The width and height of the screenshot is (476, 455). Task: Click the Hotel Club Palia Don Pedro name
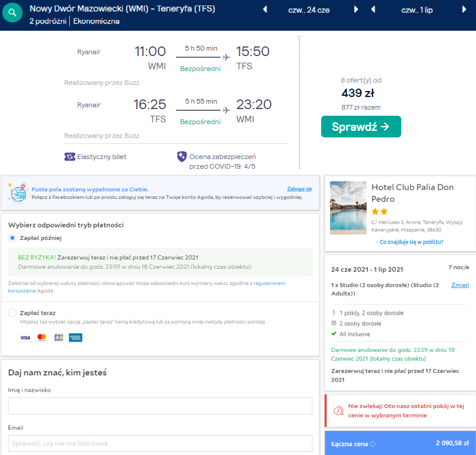pyautogui.click(x=413, y=193)
